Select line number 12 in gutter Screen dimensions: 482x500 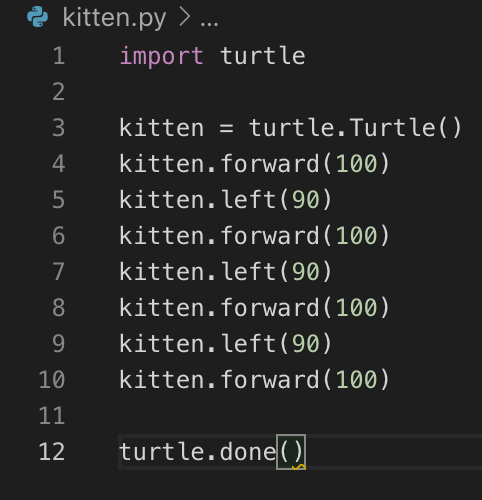click(52, 452)
